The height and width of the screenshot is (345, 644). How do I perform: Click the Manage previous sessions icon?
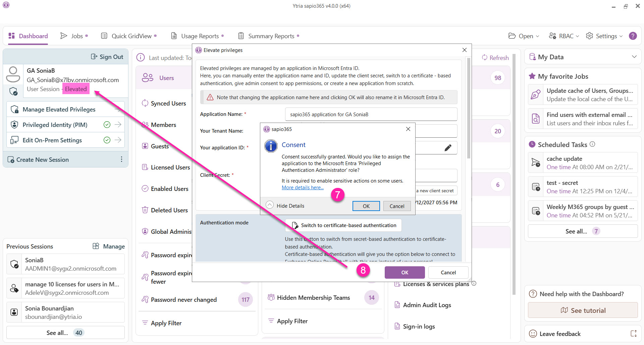[x=96, y=246]
